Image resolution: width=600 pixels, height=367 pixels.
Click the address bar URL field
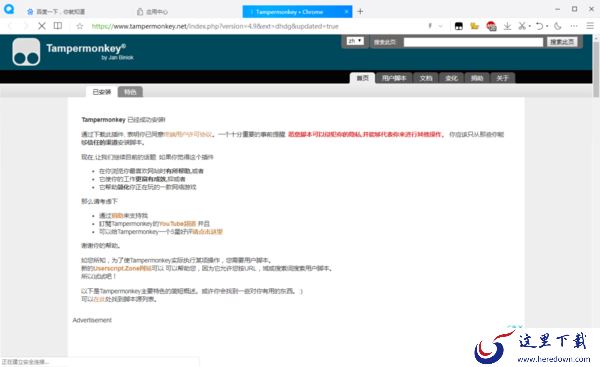(x=215, y=26)
